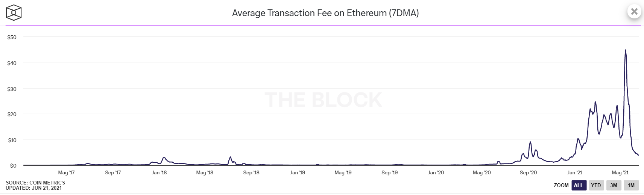The image size is (644, 195).
Task: Switch zoom to YTD
Action: tap(596, 185)
